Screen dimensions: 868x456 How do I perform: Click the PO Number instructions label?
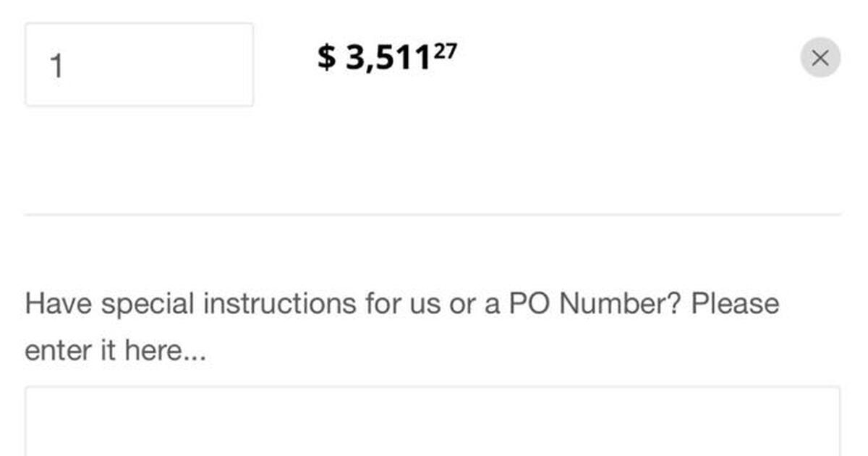click(x=401, y=326)
